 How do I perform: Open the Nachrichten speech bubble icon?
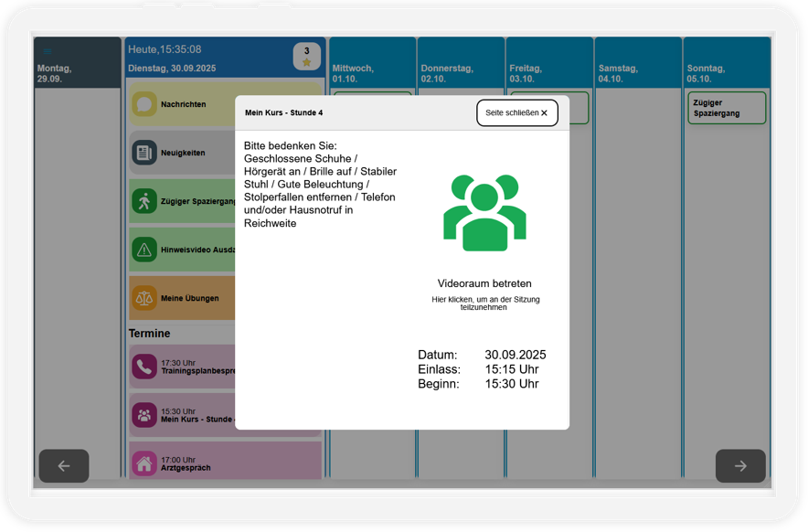[x=144, y=104]
